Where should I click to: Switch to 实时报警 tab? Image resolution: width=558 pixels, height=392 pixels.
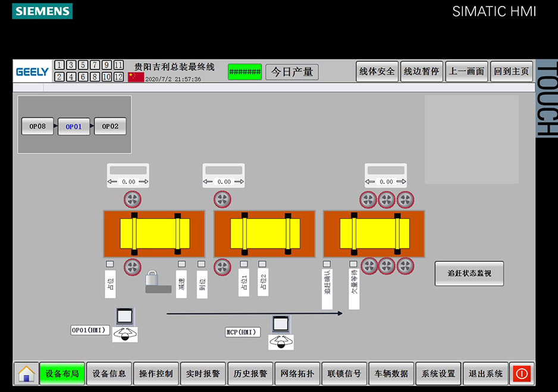point(203,374)
